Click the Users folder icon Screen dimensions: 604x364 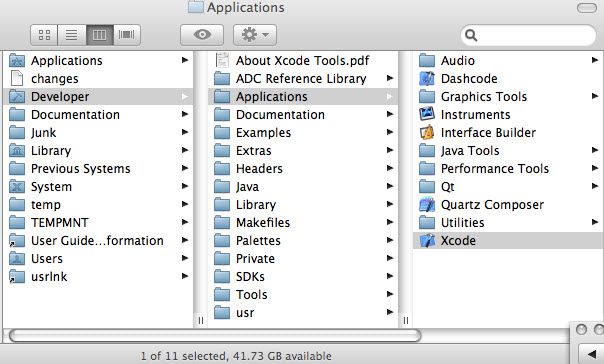[x=17, y=258]
